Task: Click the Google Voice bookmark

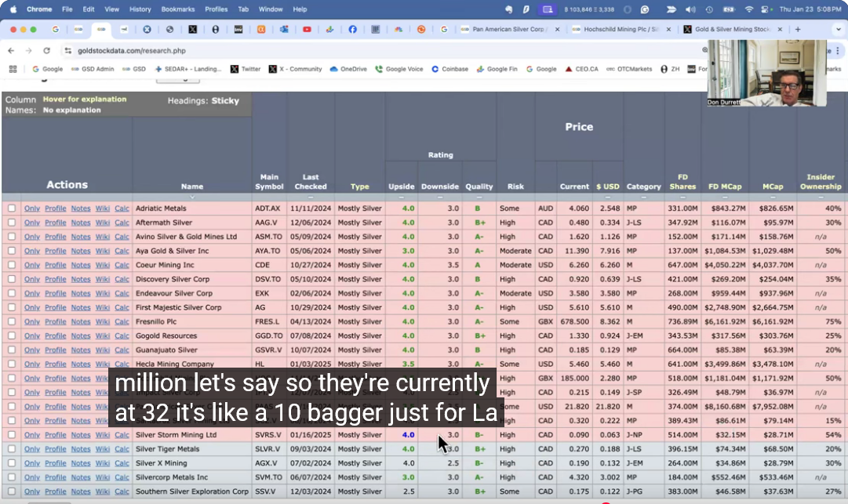Action: (x=399, y=69)
